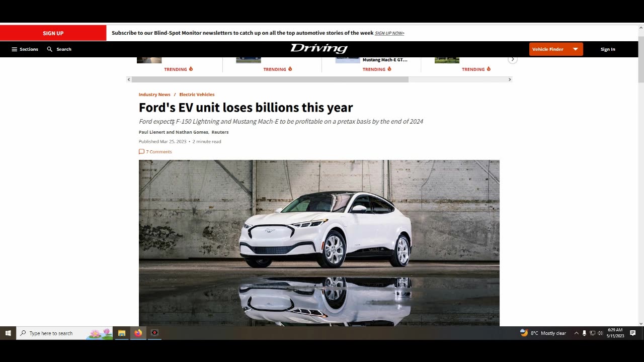The height and width of the screenshot is (362, 644).
Task: Click author names Paul Lienert and Nathan Gomes
Action: pos(174,132)
